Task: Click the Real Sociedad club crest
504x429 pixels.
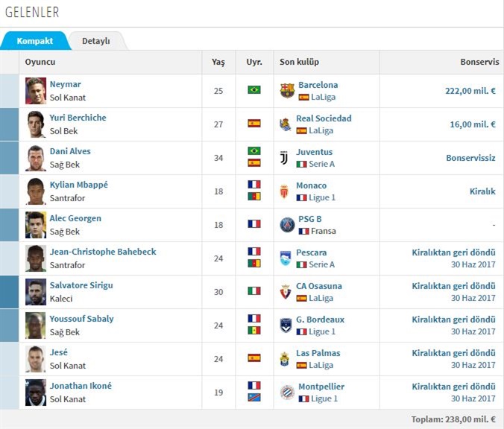Action: click(x=286, y=124)
